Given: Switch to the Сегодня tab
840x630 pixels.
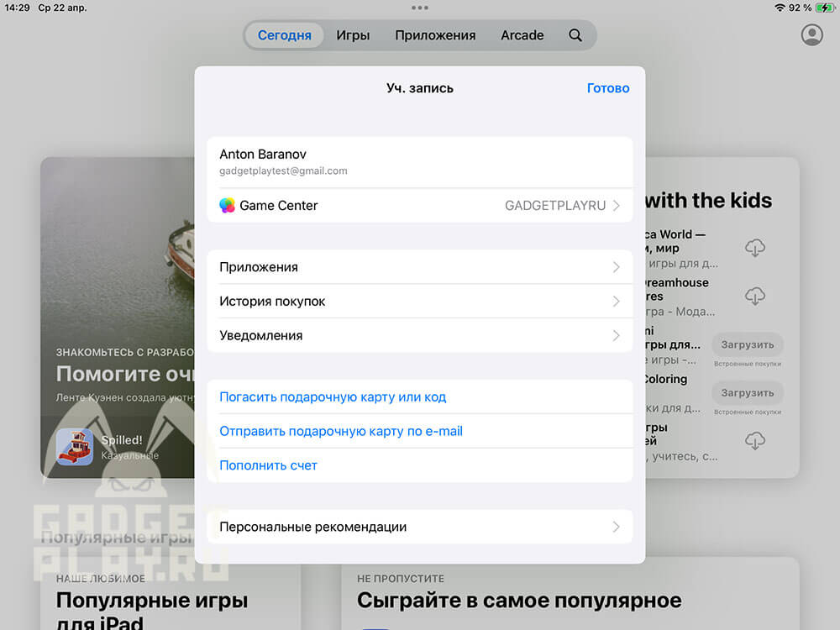Looking at the screenshot, I should pyautogui.click(x=285, y=35).
